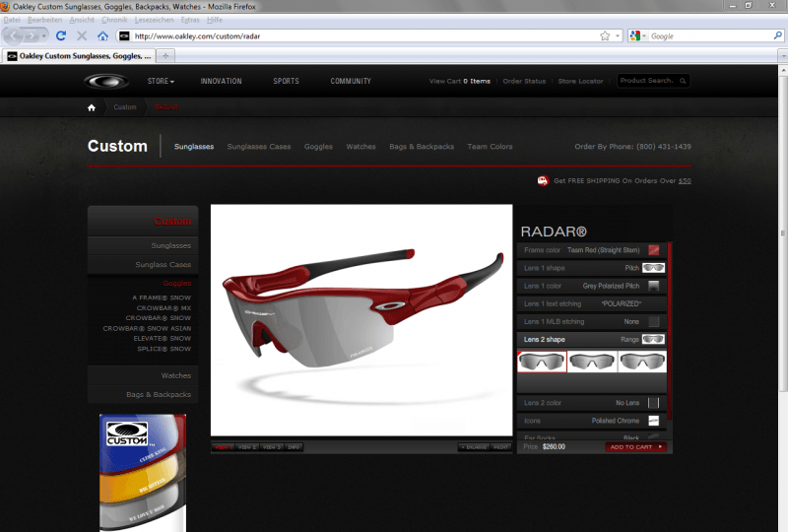Viewport: 788px width, 532px height.
Task: Click the product search magnifier icon
Action: [683, 81]
